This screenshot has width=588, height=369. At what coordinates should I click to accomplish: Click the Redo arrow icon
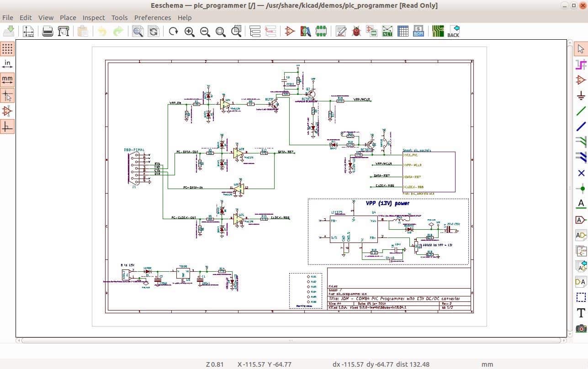[118, 31]
